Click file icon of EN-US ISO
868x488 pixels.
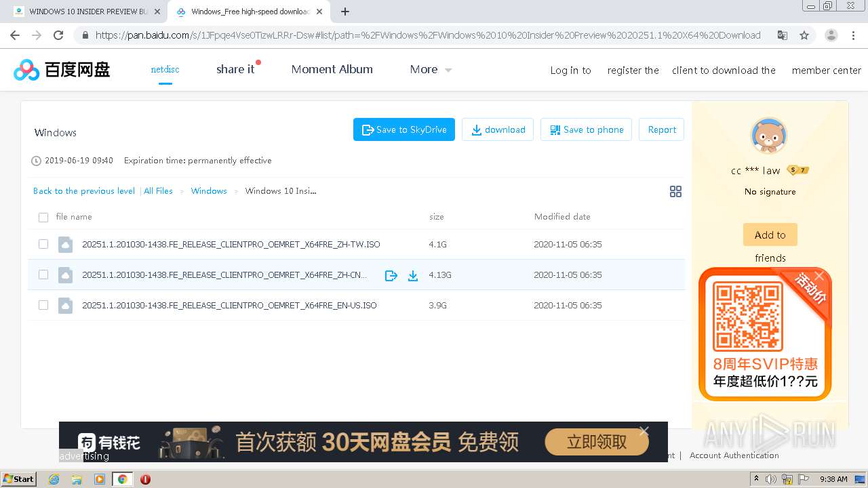pos(65,306)
